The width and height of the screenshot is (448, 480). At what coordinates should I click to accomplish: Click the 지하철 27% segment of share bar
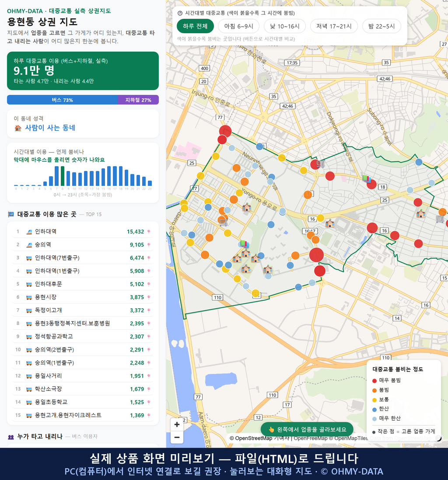138,100
